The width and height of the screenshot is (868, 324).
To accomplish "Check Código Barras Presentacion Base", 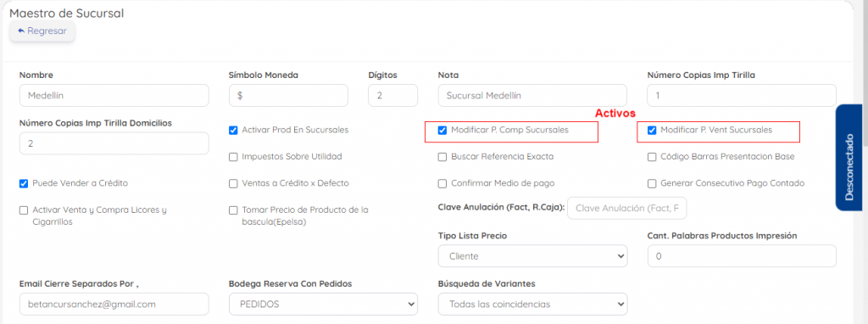I will pyautogui.click(x=652, y=157).
